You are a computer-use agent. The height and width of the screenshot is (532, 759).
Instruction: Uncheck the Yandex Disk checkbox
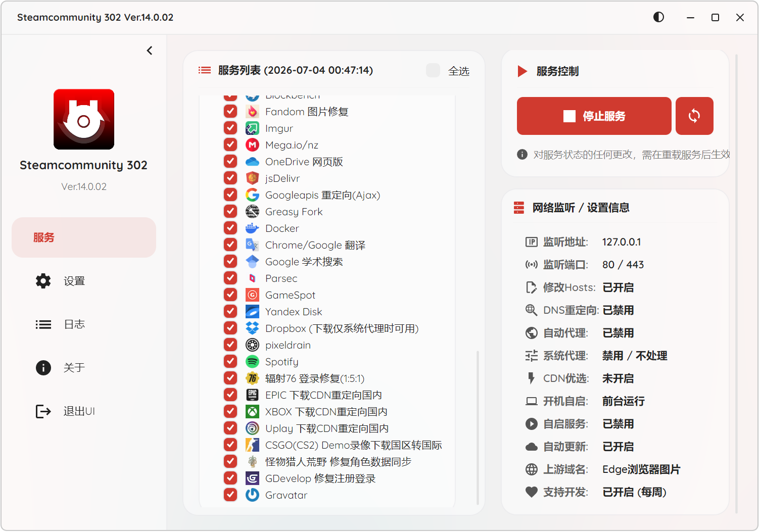tap(230, 312)
